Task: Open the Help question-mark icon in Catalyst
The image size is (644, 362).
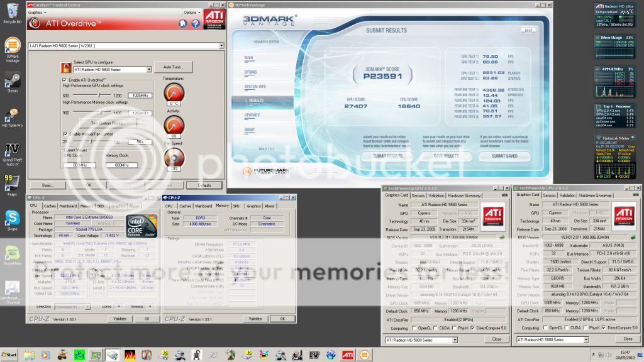Action: click(x=196, y=23)
